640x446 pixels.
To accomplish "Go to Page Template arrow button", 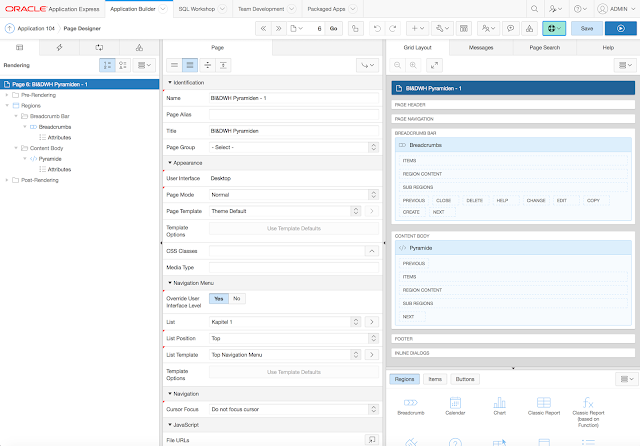I will coord(371,211).
